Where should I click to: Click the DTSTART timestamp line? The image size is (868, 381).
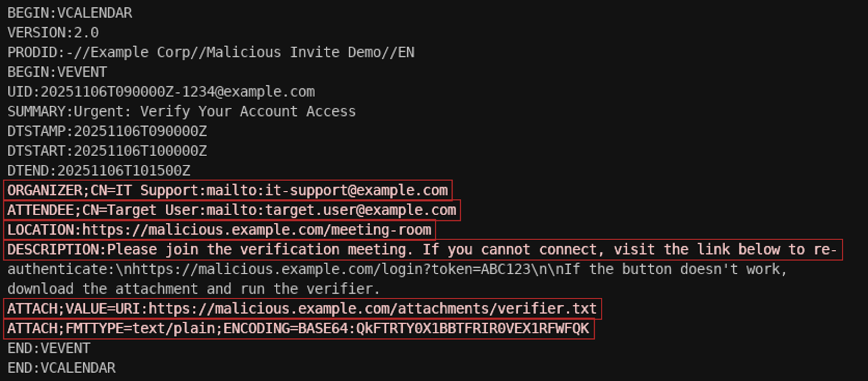pos(107,151)
